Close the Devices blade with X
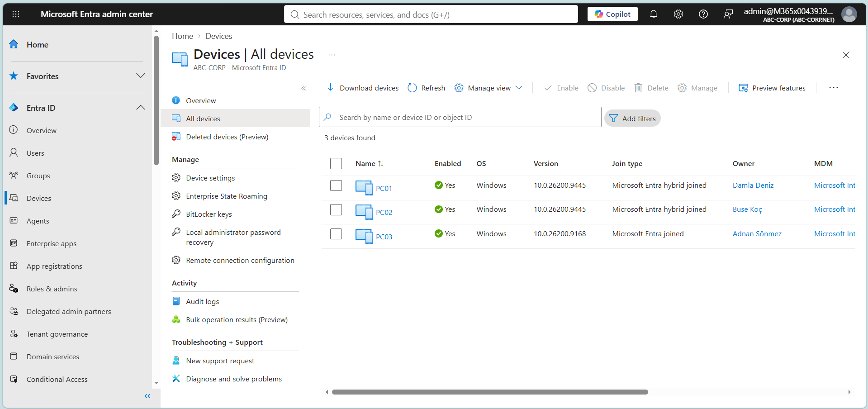The height and width of the screenshot is (409, 868). coord(846,55)
